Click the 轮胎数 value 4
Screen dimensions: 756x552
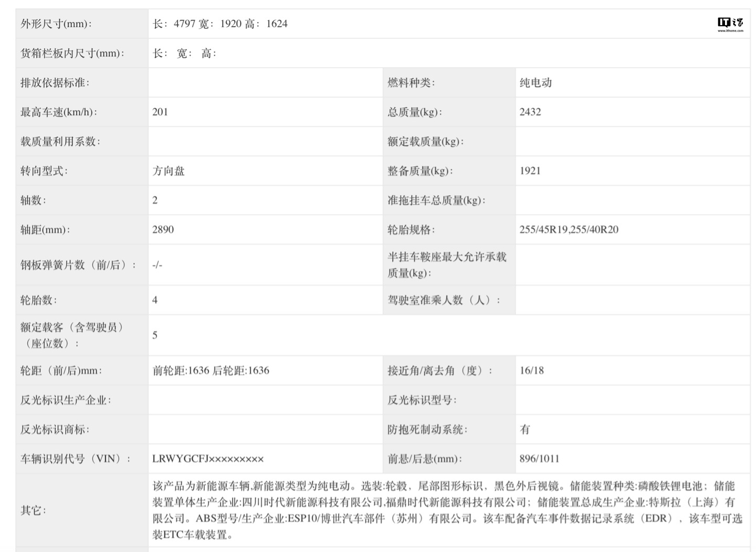pos(155,300)
